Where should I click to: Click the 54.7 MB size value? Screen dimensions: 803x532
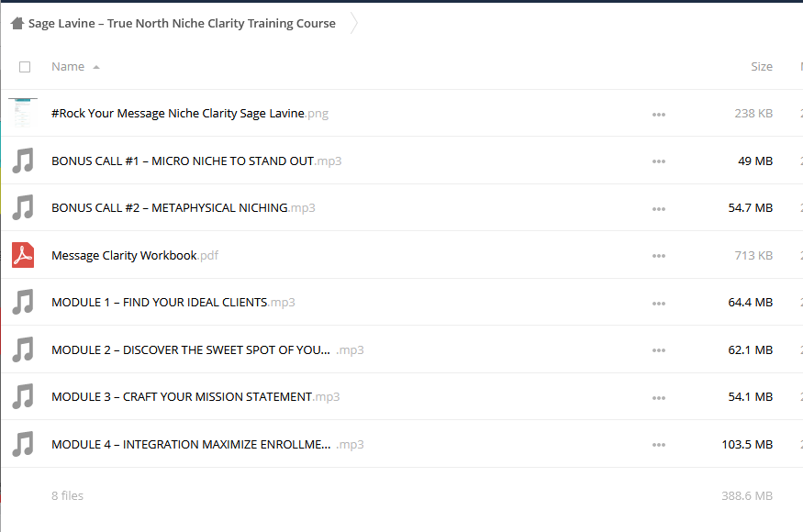coord(751,207)
